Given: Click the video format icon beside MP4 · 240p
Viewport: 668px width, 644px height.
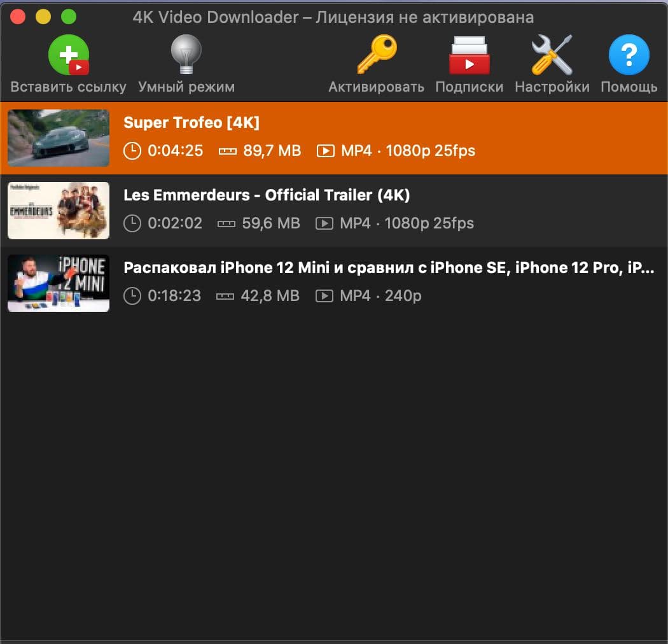Looking at the screenshot, I should point(324,296).
